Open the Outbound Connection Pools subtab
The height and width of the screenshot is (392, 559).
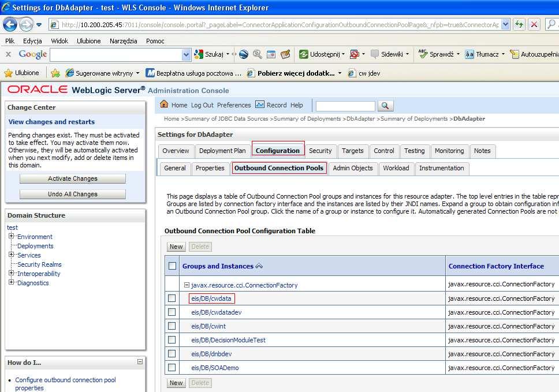(279, 168)
